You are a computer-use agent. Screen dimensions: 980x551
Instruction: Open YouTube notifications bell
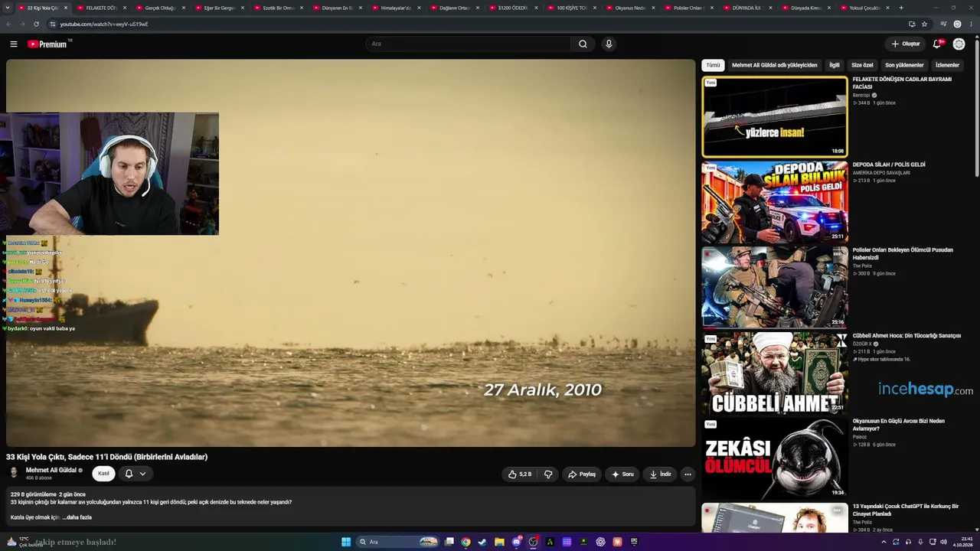[937, 44]
